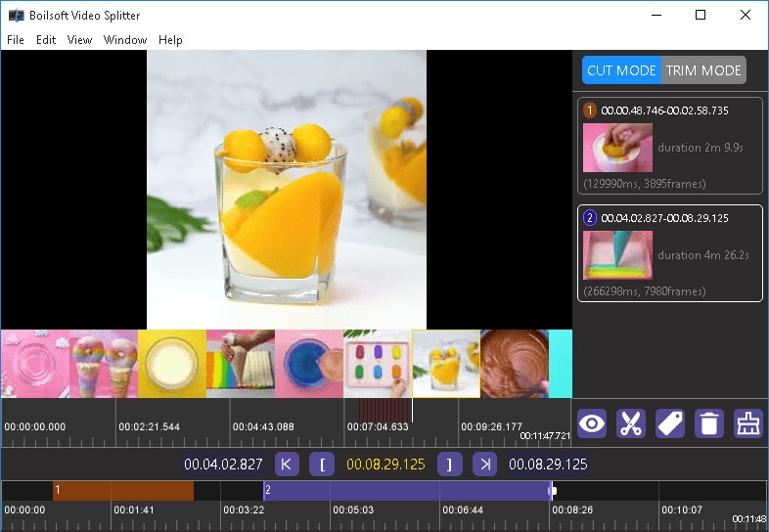Click the video preview of mango dessert
769x532 pixels.
pyautogui.click(x=287, y=190)
